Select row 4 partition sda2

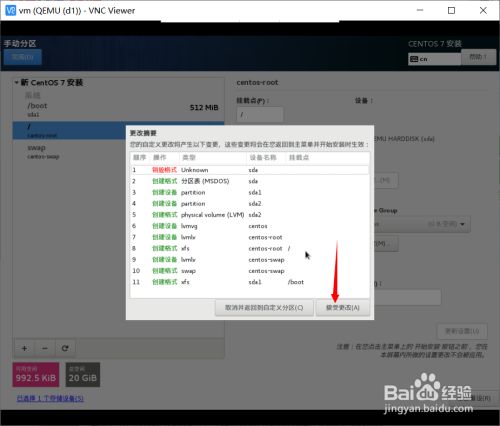coord(250,203)
